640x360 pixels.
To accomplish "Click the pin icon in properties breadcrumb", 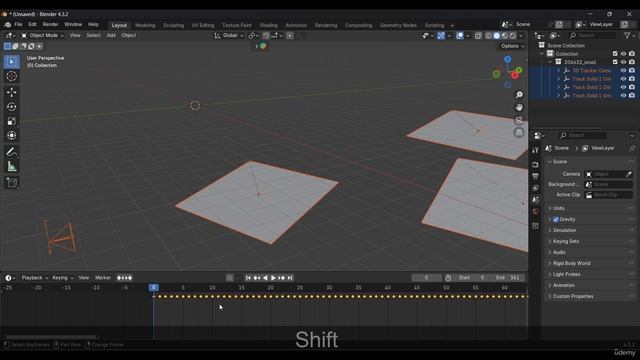I will pos(632,148).
